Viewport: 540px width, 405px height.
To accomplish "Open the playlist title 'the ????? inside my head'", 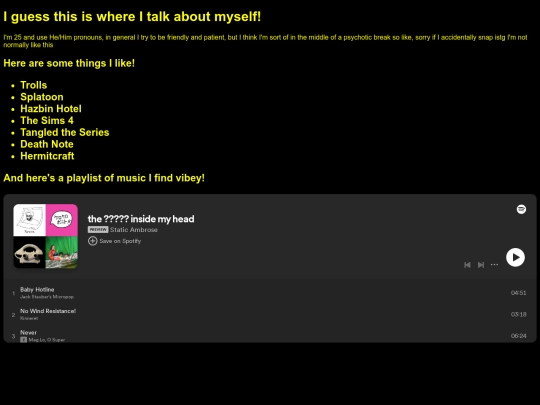I will pyautogui.click(x=141, y=219).
